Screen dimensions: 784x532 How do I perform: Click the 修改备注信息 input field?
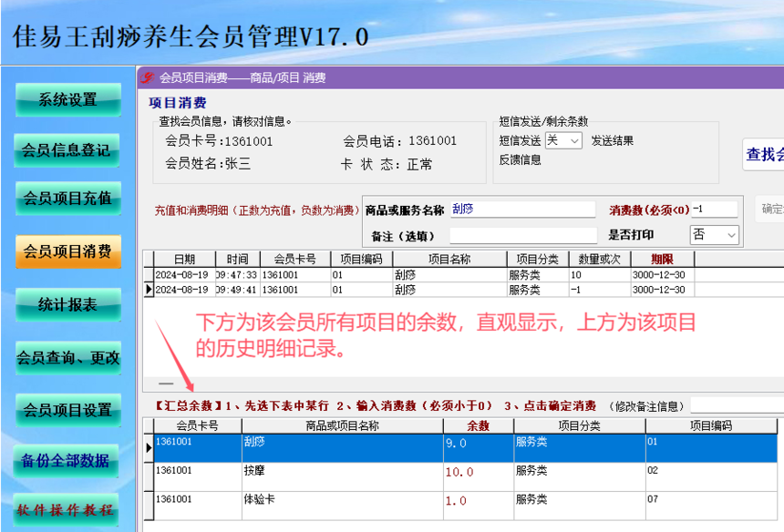(737, 405)
